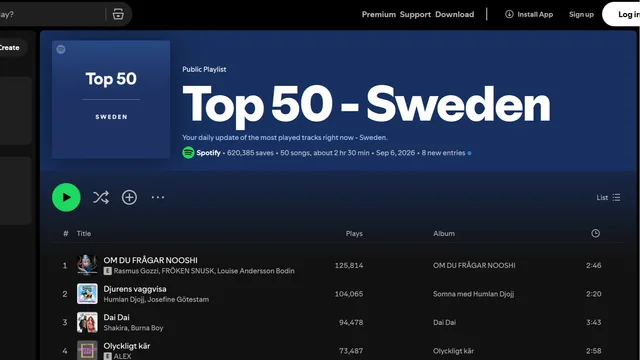
Task: Enable shuffle for the playlist
Action: [x=101, y=198]
